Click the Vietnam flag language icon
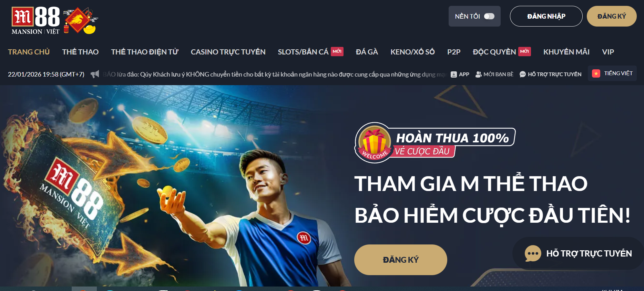 596,73
